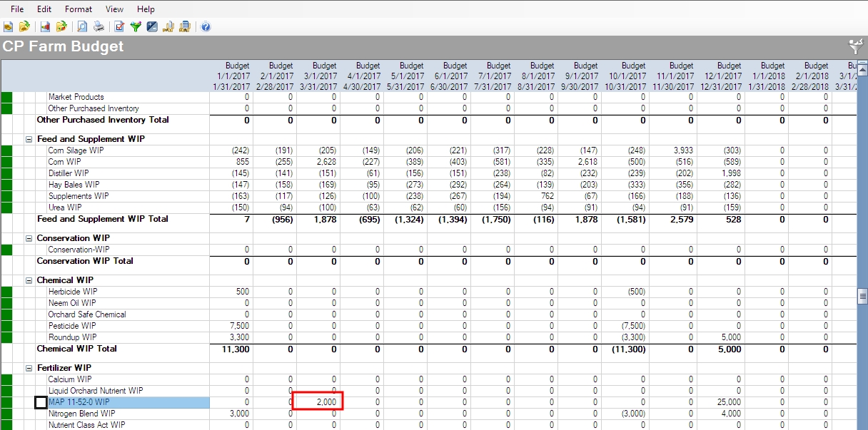Open the filter funnel icon in toolbar
Image resolution: width=868 pixels, height=430 pixels.
pos(136,26)
